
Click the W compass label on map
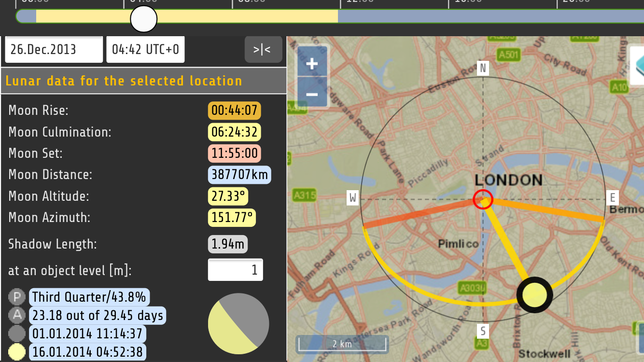tap(353, 198)
